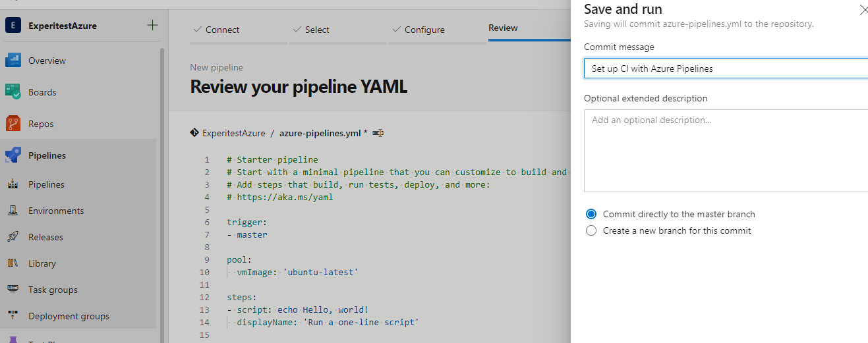Click the ExperitestAzure project avatar icon
This screenshot has height=343, width=868.
point(13,26)
